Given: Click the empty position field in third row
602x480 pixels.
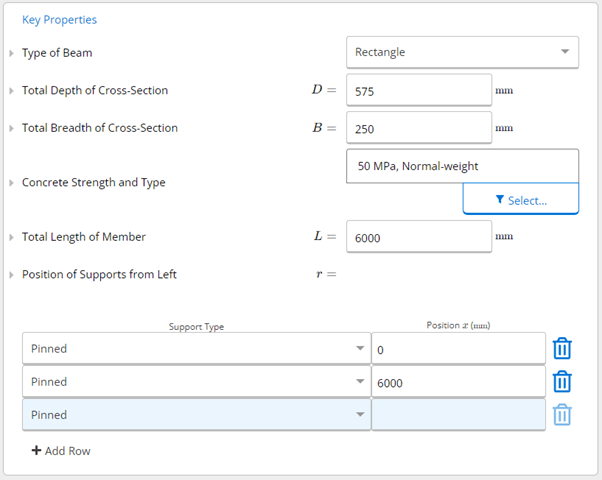Looking at the screenshot, I should pos(458,414).
